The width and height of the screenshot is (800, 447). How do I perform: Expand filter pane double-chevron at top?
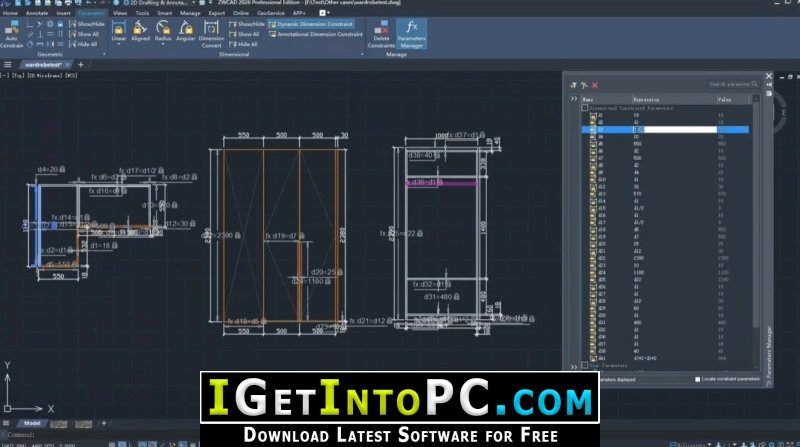[574, 99]
